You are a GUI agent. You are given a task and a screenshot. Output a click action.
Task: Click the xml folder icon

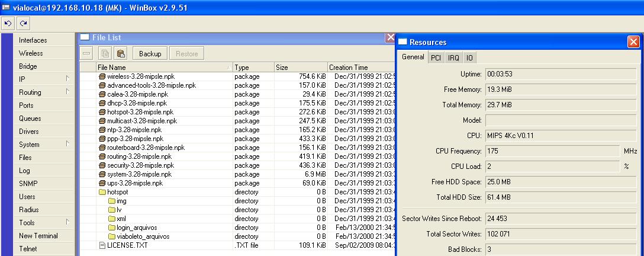112,219
